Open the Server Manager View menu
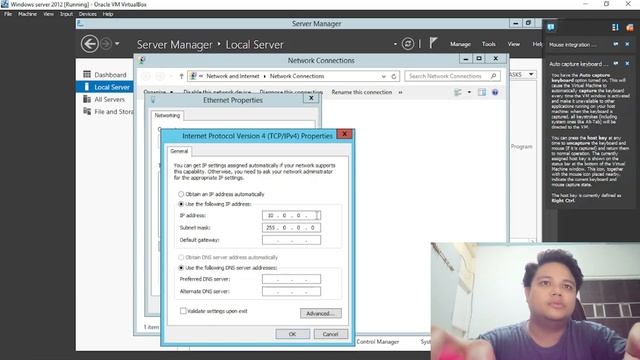640x360 pixels. (x=513, y=44)
